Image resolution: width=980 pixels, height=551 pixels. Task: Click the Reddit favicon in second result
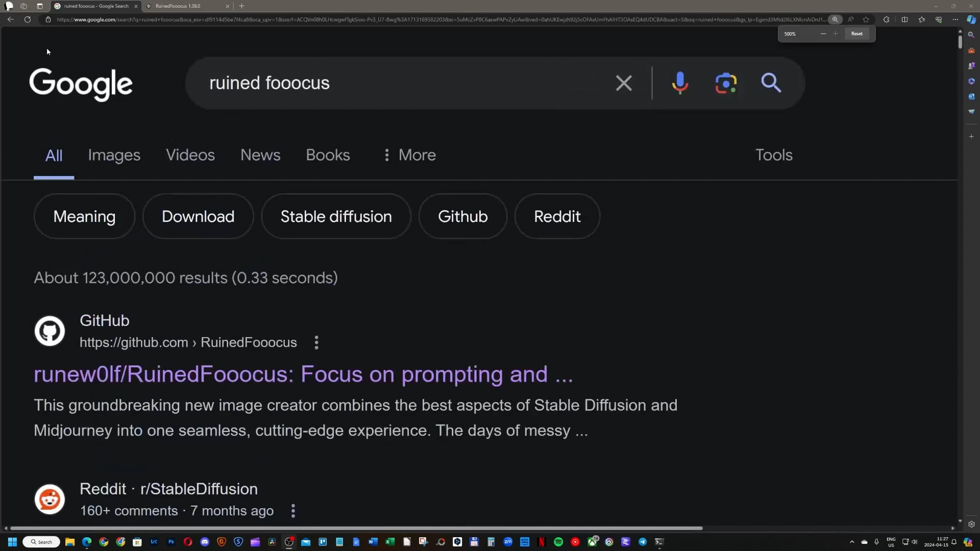(50, 499)
